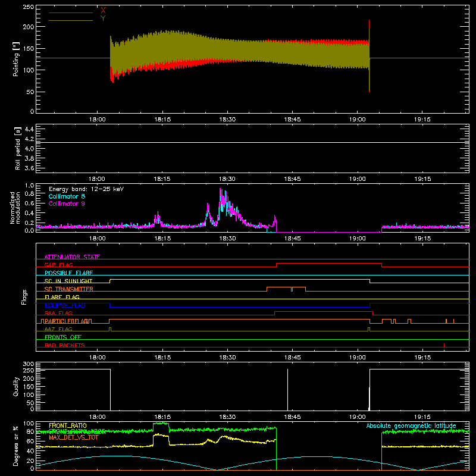Select the ECLIPSE_FLAG label
The height and width of the screenshot is (476, 476).
coord(65,305)
